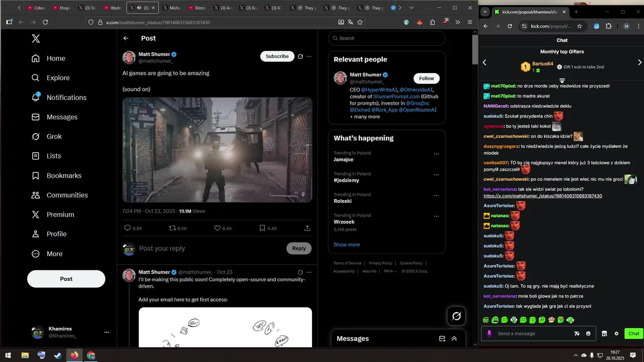Switch to the Firefox tab labeled Etiop
The width and height of the screenshot is (644, 362).
click(61, 8)
